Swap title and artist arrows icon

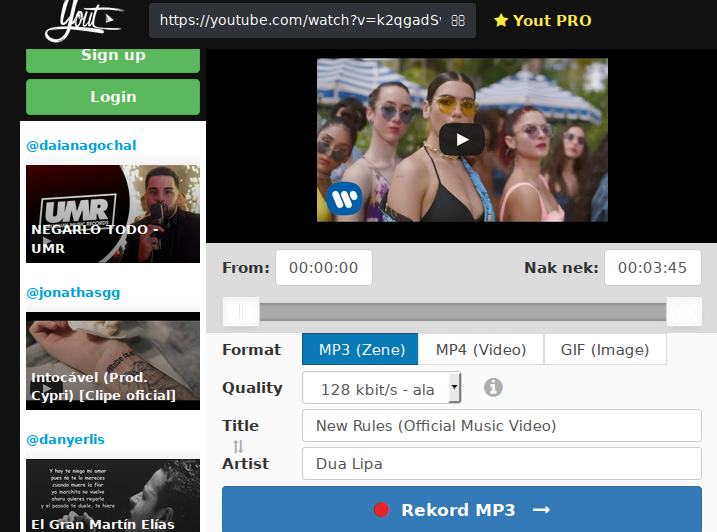tap(238, 446)
